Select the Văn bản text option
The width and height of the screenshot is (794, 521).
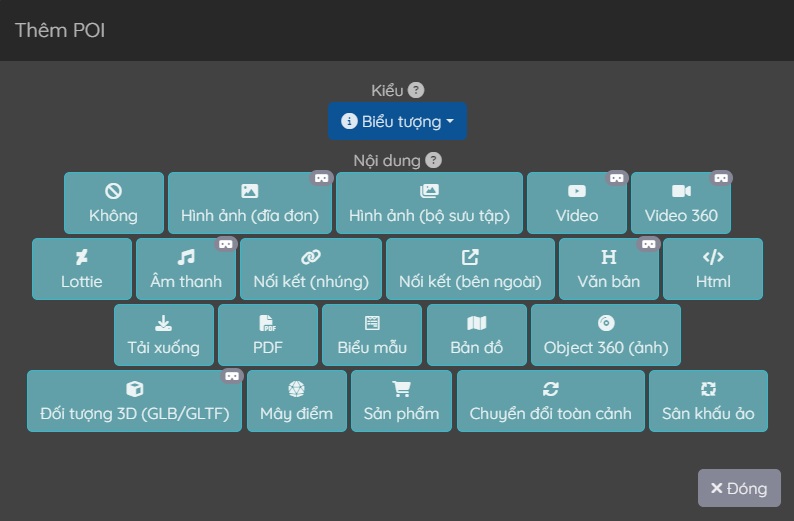pyautogui.click(x=609, y=269)
